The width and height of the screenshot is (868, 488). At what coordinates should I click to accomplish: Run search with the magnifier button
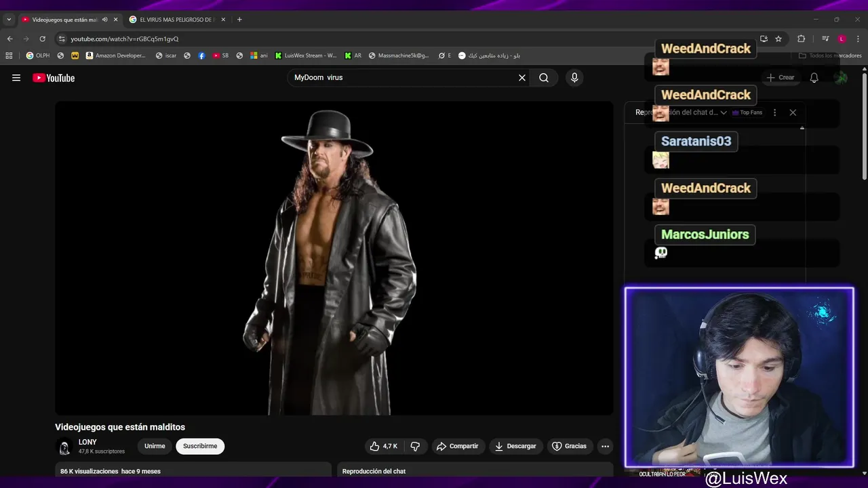(x=544, y=78)
